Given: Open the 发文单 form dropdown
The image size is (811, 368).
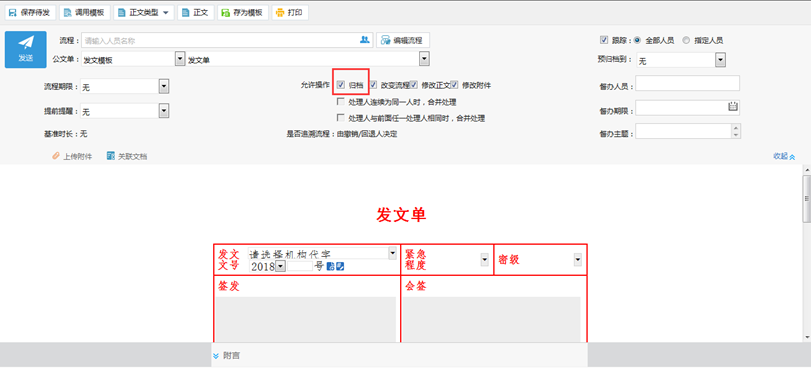Looking at the screenshot, I should 424,60.
